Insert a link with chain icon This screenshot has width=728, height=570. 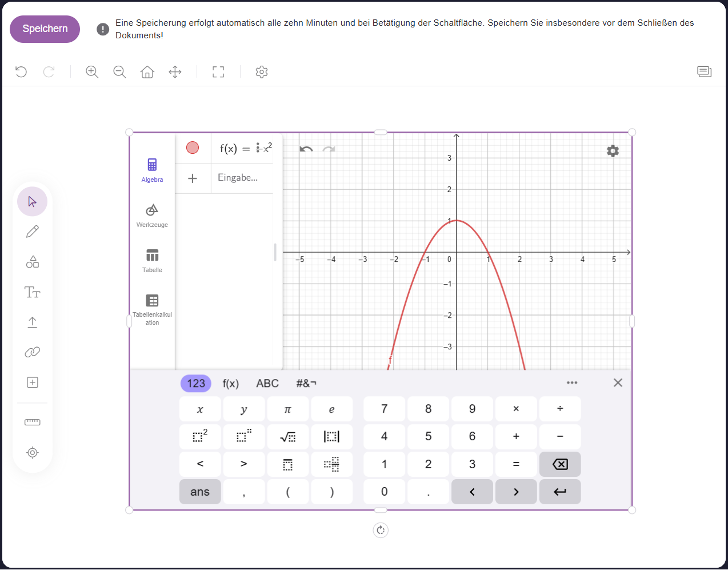33,352
